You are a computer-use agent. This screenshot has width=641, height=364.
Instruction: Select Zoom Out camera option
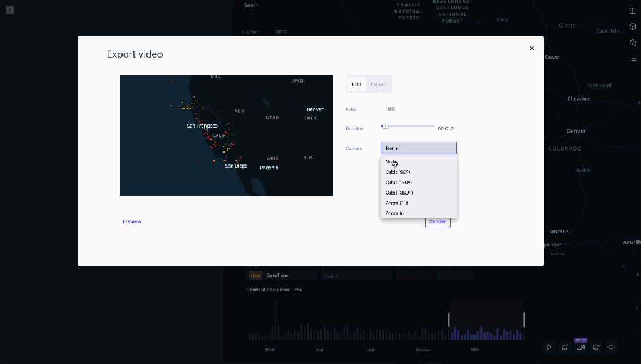[419, 203]
